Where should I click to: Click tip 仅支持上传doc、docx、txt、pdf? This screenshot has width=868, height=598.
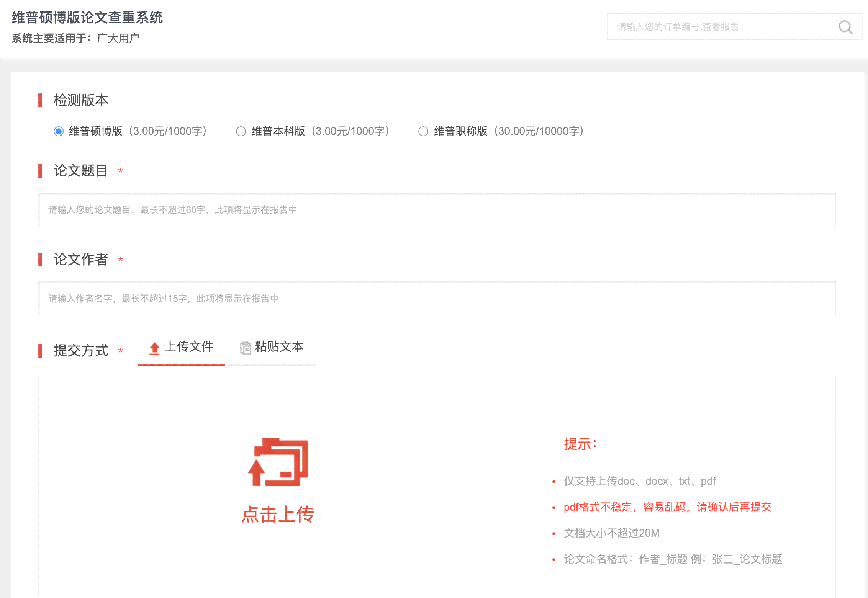[640, 481]
